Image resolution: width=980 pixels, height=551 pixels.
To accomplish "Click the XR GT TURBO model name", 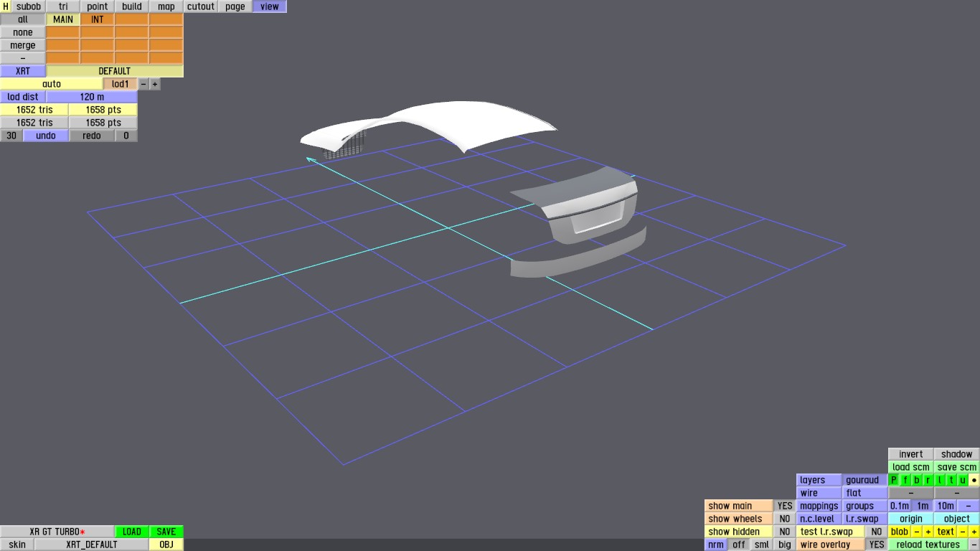I will coord(57,532).
